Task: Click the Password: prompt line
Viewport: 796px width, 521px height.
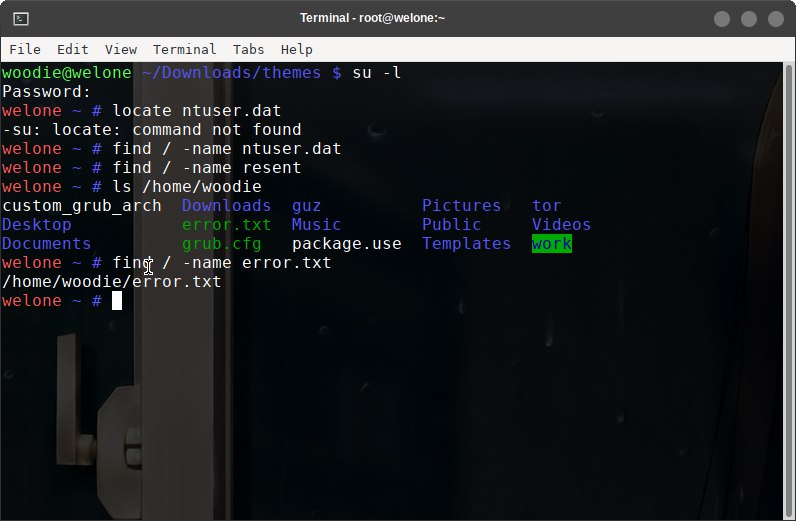Action: pyautogui.click(x=46, y=91)
